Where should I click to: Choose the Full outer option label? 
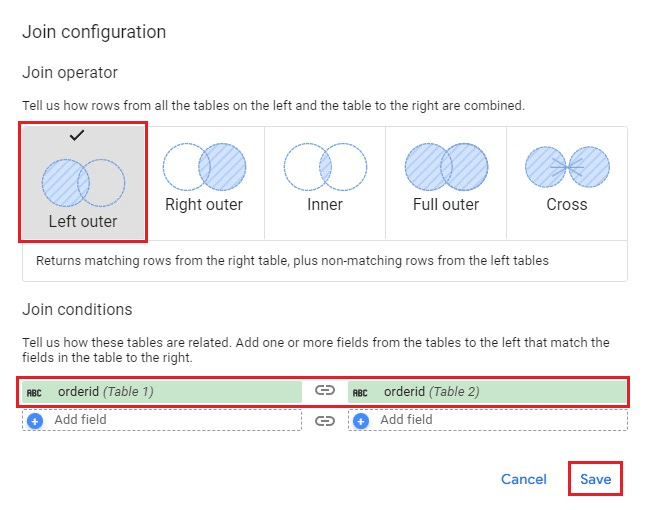445,204
